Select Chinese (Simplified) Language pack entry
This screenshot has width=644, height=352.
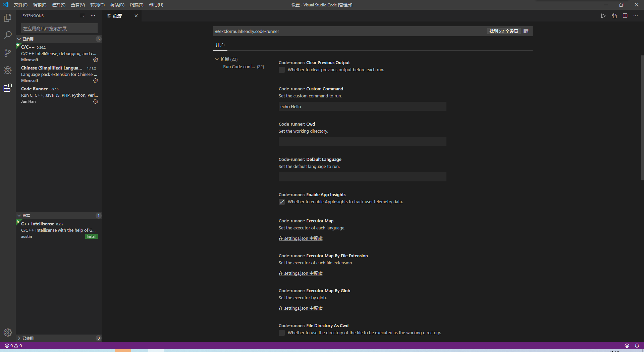coord(59,74)
